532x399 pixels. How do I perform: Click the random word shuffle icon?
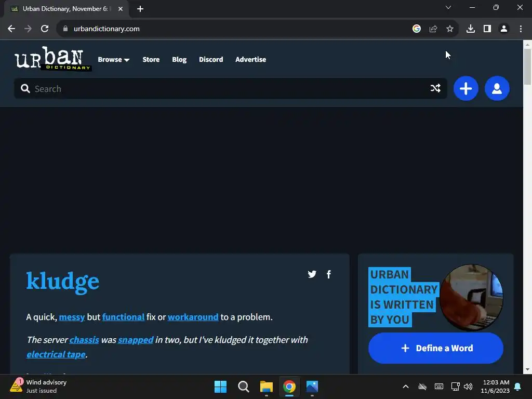pos(435,88)
